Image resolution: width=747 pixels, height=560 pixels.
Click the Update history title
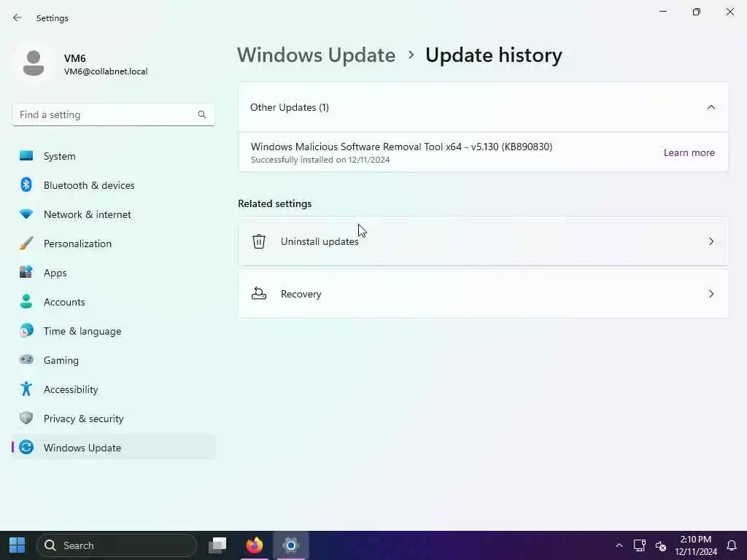494,55
